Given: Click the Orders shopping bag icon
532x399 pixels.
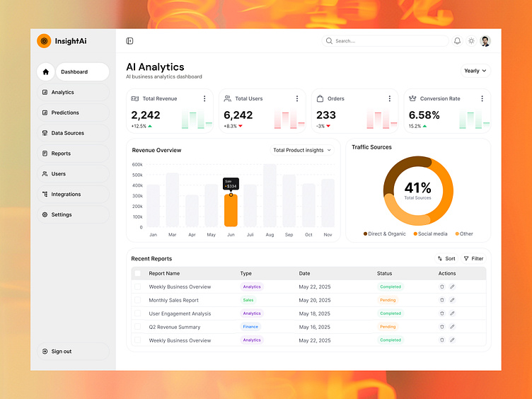Looking at the screenshot, I should [320, 98].
